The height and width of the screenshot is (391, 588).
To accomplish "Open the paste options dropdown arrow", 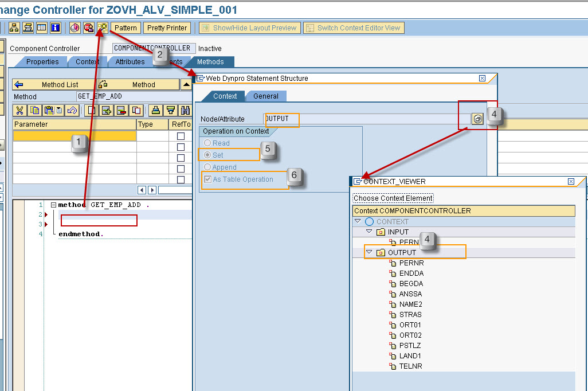I will point(59,110).
